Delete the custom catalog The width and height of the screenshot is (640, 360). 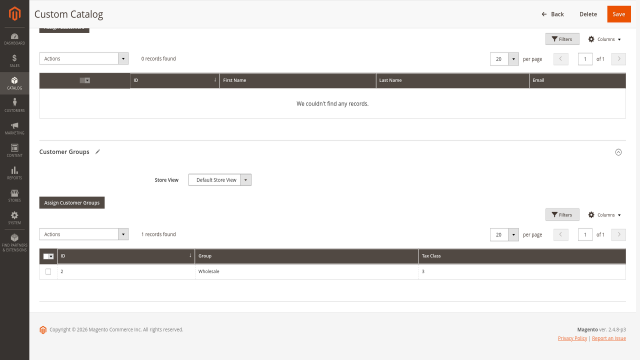(x=588, y=14)
